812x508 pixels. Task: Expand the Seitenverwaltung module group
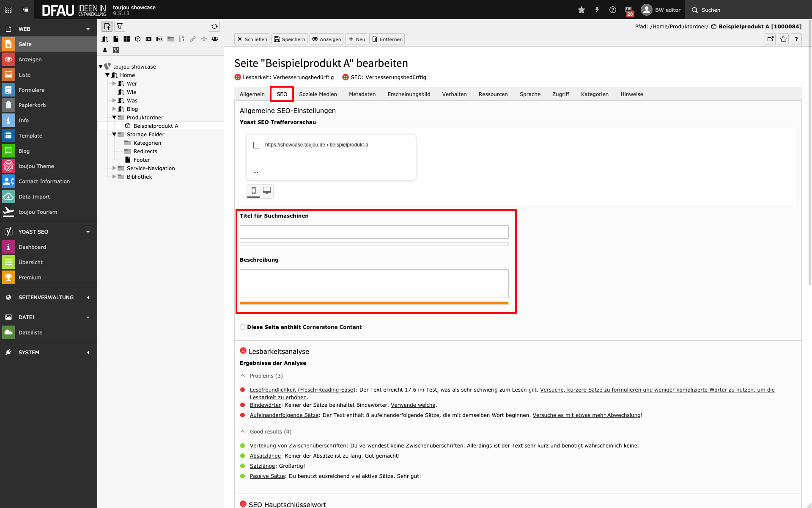(x=46, y=297)
